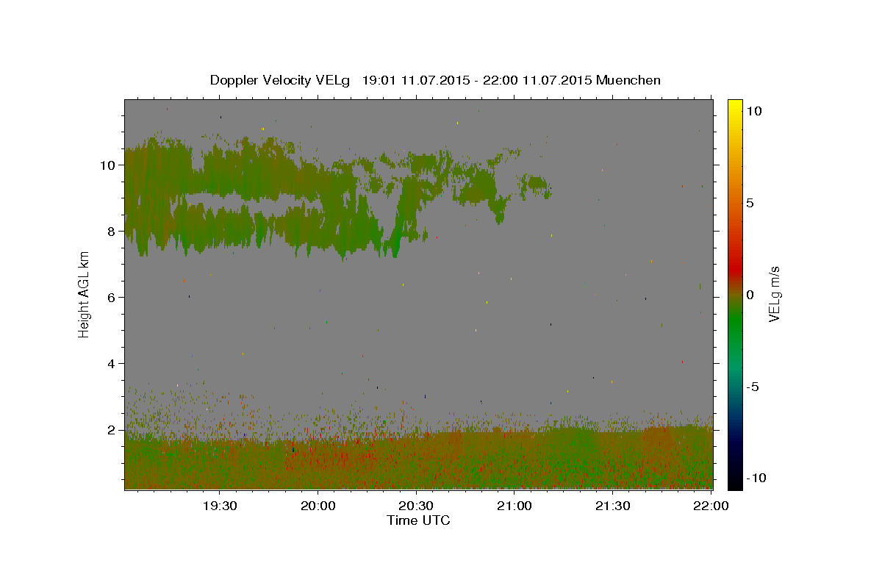Click the colorbar value 0
This screenshot has width=882, height=588.
coord(751,295)
